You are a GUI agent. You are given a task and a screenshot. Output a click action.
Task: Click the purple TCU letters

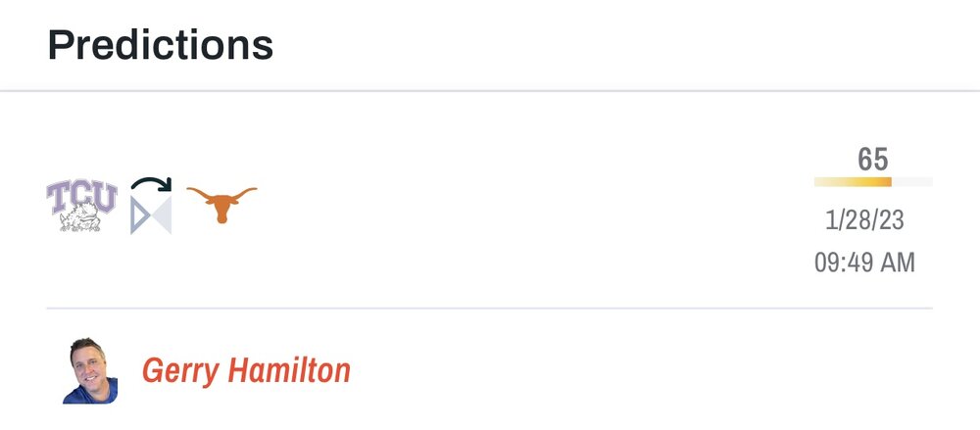click(x=82, y=196)
